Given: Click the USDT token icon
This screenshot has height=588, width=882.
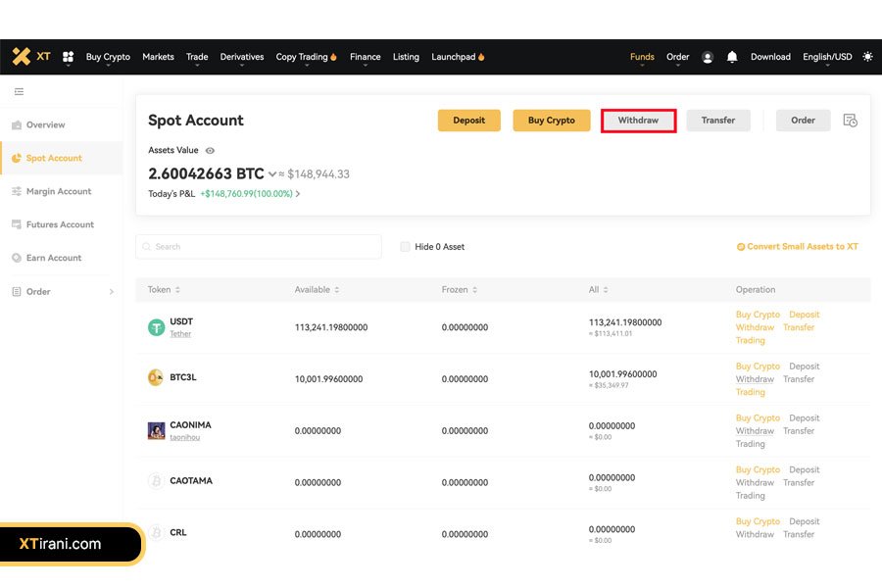Looking at the screenshot, I should tap(156, 327).
